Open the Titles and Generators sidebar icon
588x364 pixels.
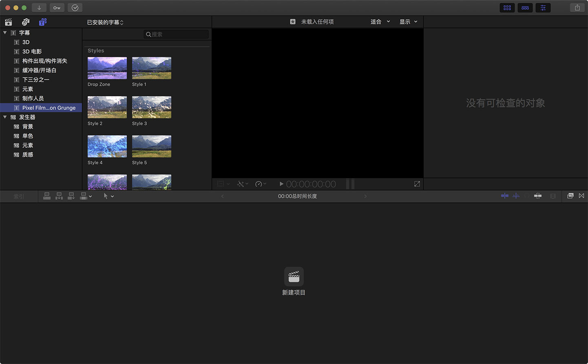coord(42,22)
